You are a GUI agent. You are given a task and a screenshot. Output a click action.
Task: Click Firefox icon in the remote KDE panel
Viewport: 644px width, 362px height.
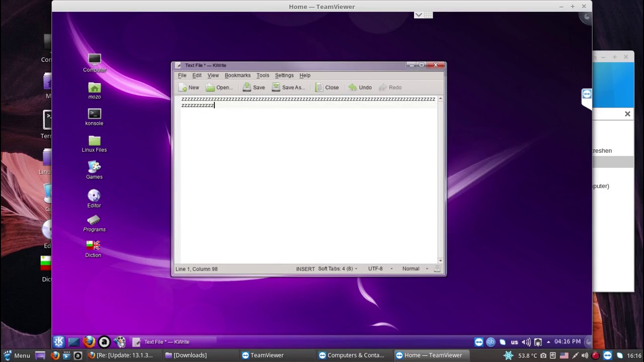89,342
